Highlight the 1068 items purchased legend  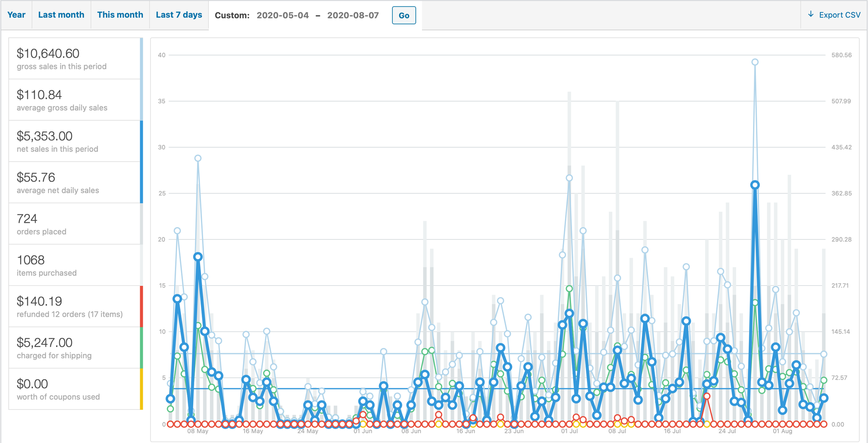[x=75, y=265]
